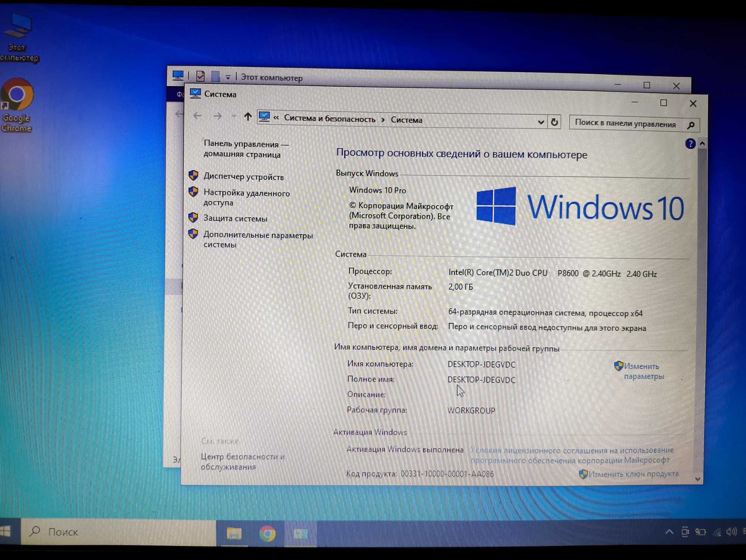Viewport: 746px width, 560px height.
Task: Click Изменить ключ продукта link
Action: click(633, 474)
